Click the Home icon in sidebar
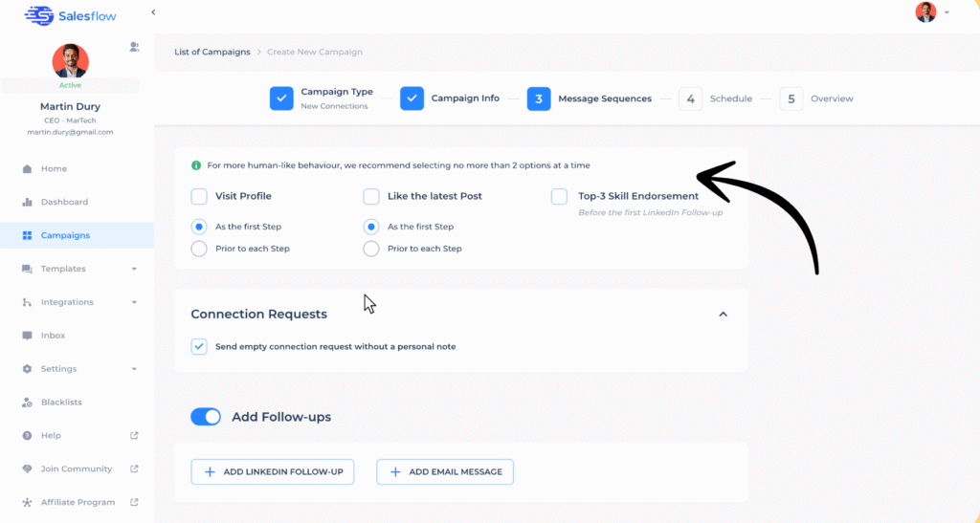Viewport: 980px width, 523px height. 27,169
